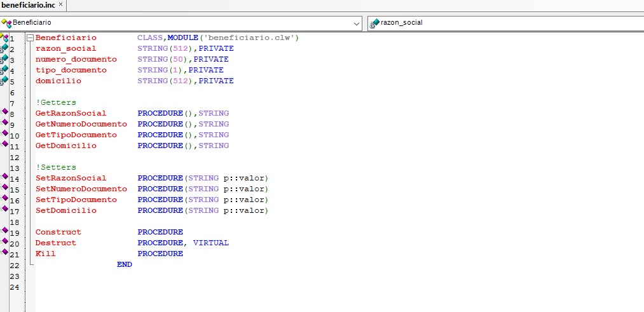Click line number 24 in the gutter
Viewport: 644px width, 312px height.
click(x=15, y=287)
